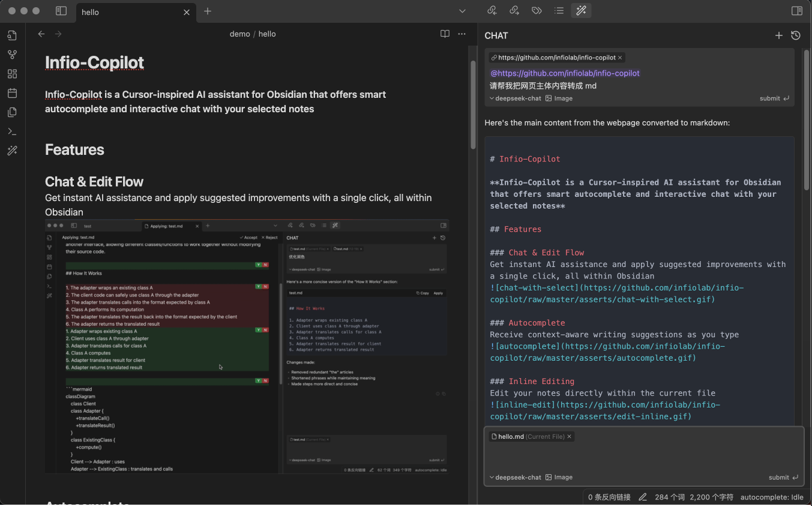Click the infio-copilot GitHub link in chat
The height and width of the screenshot is (506, 812).
565,73
